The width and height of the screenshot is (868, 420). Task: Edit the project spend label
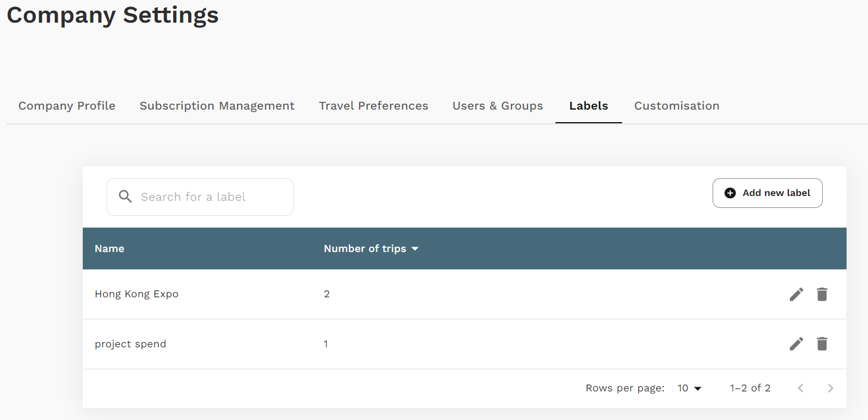coord(796,344)
